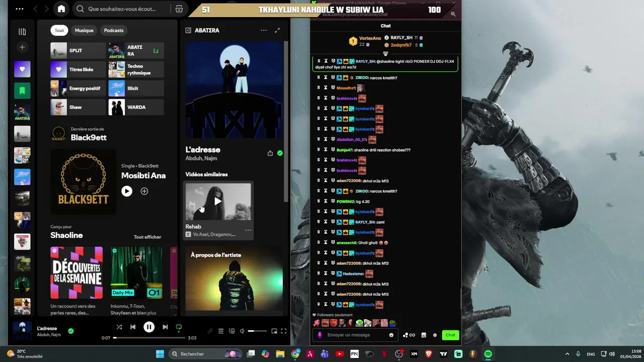
Task: Go to Spotify Home
Action: (x=61, y=9)
